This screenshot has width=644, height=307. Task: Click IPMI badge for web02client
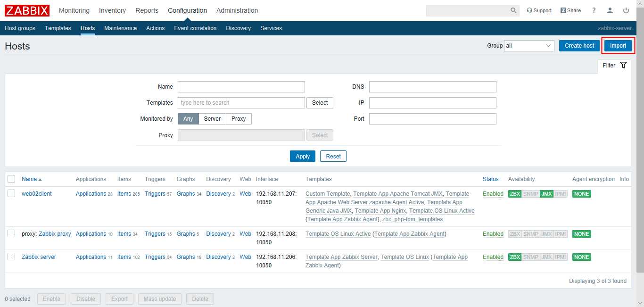561,194
